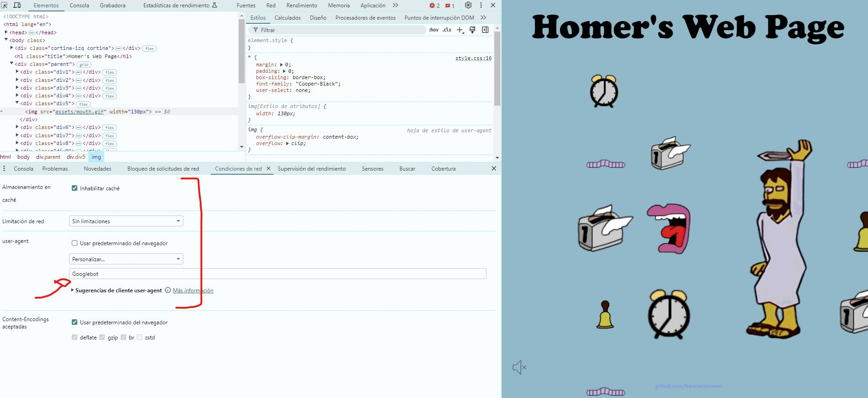This screenshot has height=398, width=868.
Task: Add a new style rule with plus icon
Action: click(460, 30)
